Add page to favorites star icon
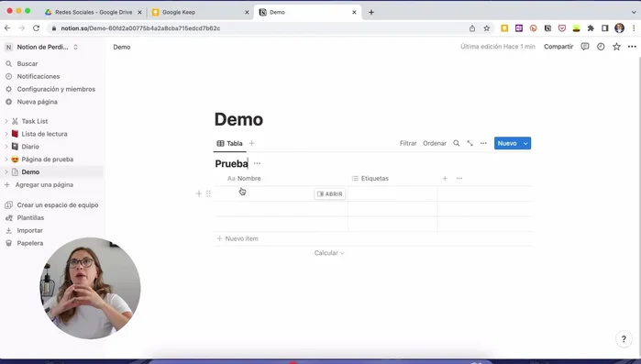Viewport: 641px width, 364px height. (616, 47)
